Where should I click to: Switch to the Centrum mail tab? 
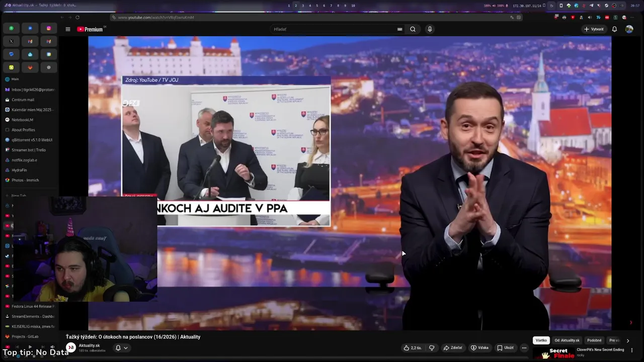[29, 100]
